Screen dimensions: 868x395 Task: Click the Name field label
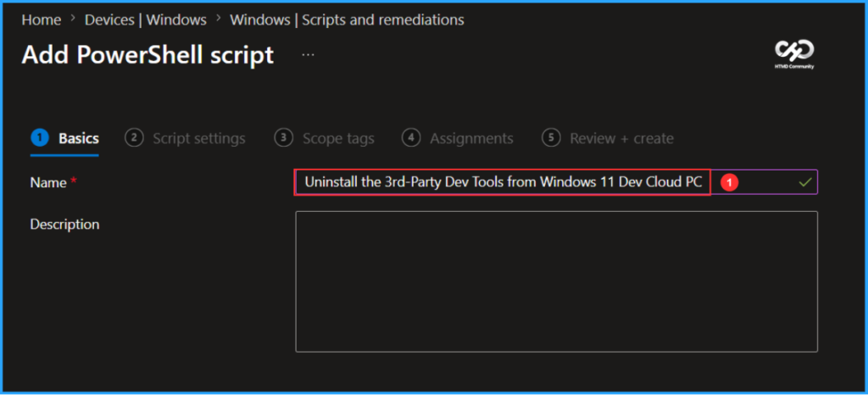tap(48, 182)
